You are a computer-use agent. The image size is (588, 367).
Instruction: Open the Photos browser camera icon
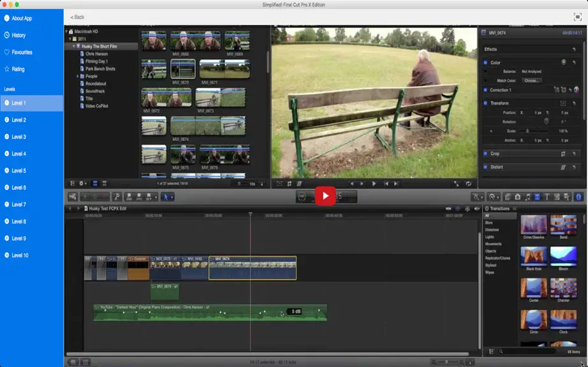(x=517, y=197)
